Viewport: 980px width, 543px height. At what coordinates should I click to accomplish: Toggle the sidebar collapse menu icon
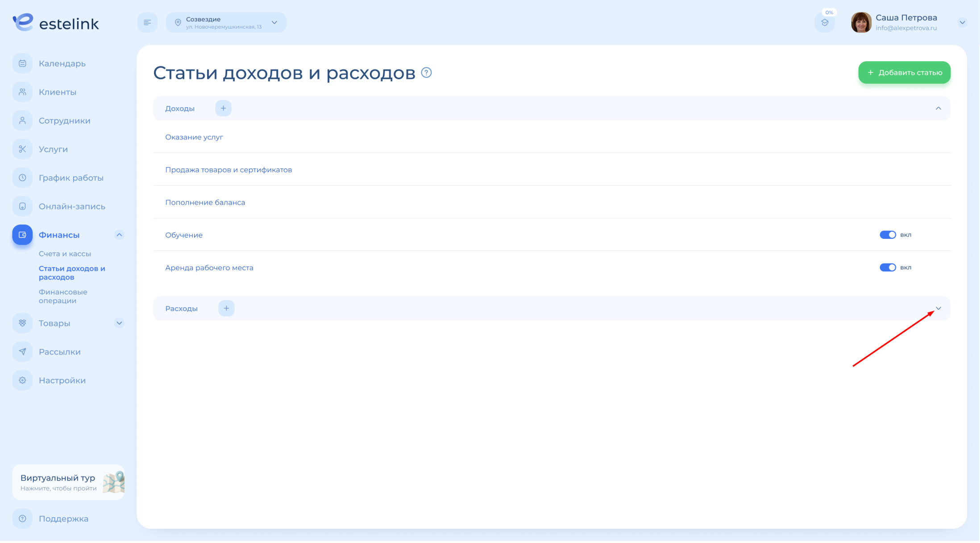click(147, 22)
